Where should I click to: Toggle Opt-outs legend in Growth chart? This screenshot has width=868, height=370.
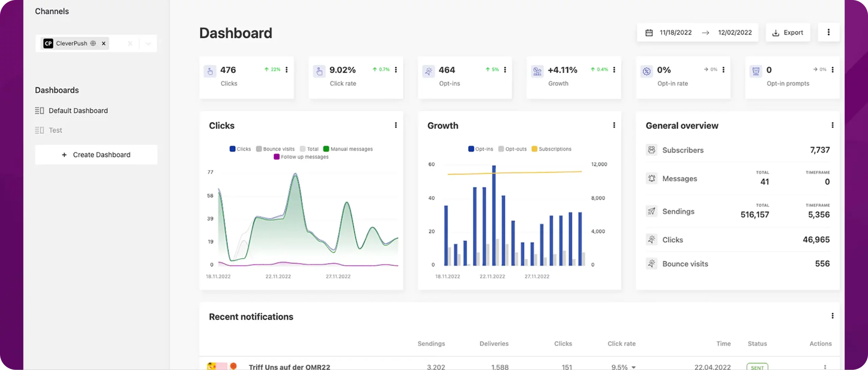coord(512,149)
